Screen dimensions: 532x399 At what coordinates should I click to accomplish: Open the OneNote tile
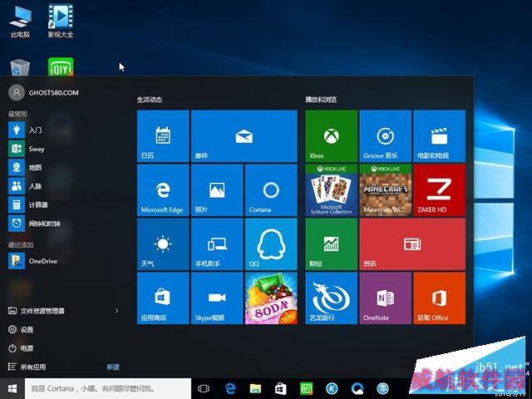pos(385,298)
